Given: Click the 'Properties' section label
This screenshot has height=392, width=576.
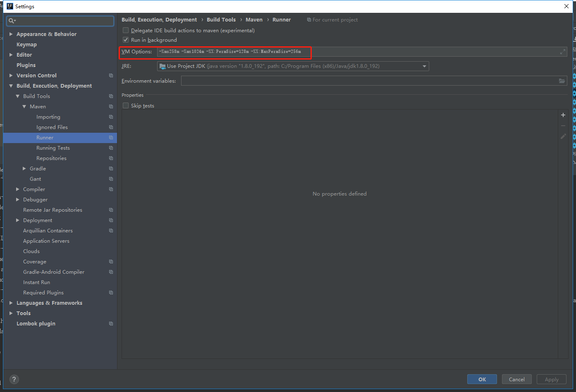Looking at the screenshot, I should (x=132, y=95).
